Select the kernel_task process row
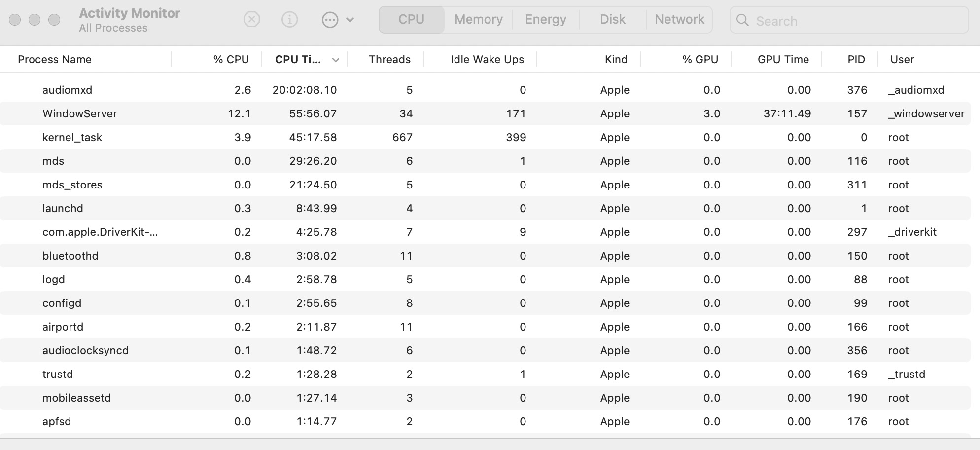Screen dimensions: 980x450 (x=486, y=137)
